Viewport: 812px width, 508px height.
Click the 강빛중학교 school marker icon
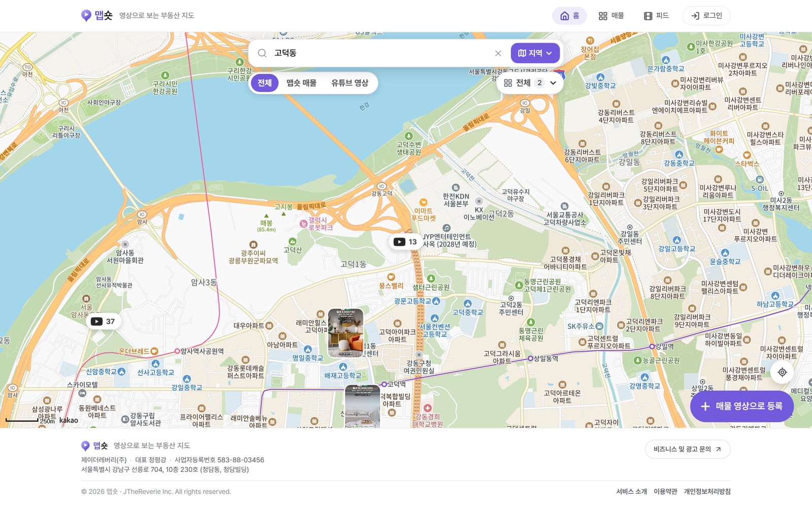600,77
